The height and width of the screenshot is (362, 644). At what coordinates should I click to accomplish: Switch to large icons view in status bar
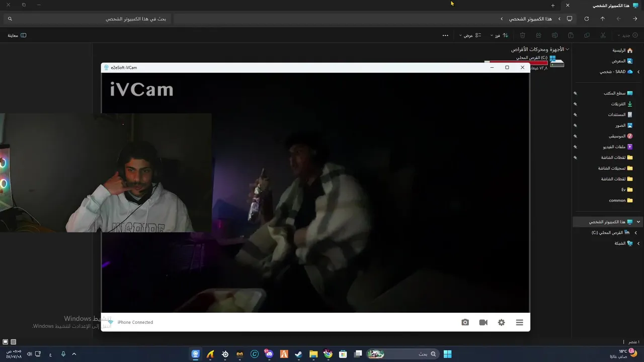(6, 342)
